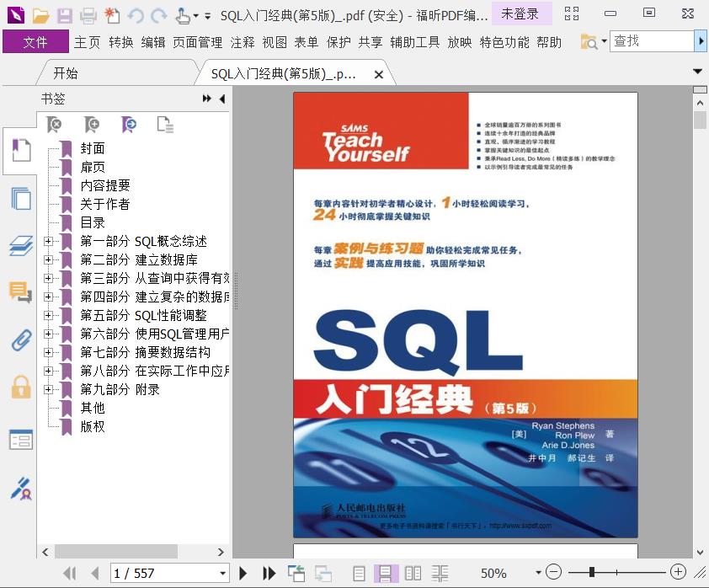Open quick access toolbar customize dropdown
Viewport: 709px width, 588px height.
(207, 16)
